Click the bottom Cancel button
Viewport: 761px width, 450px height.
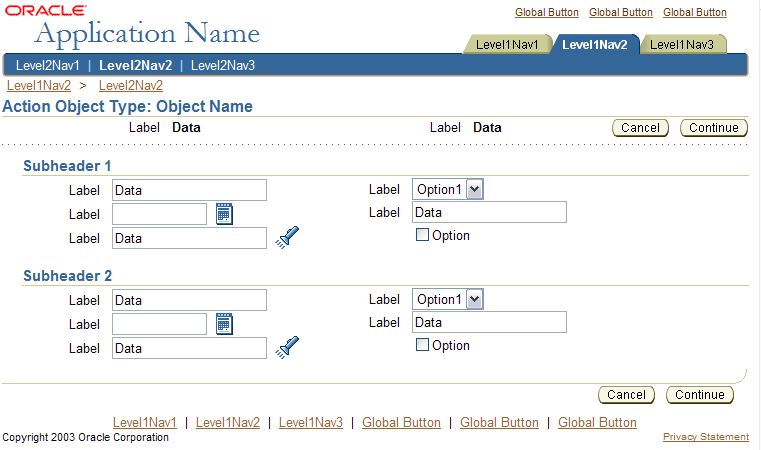tap(627, 395)
